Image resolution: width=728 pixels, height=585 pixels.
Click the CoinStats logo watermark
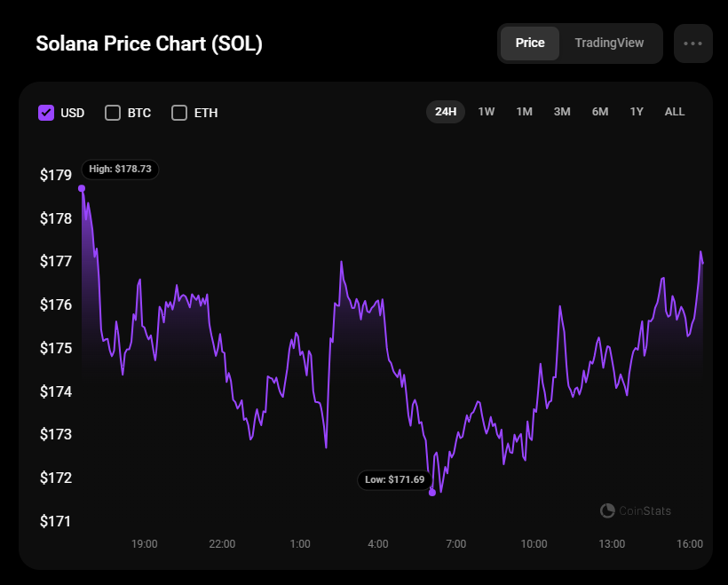(636, 510)
